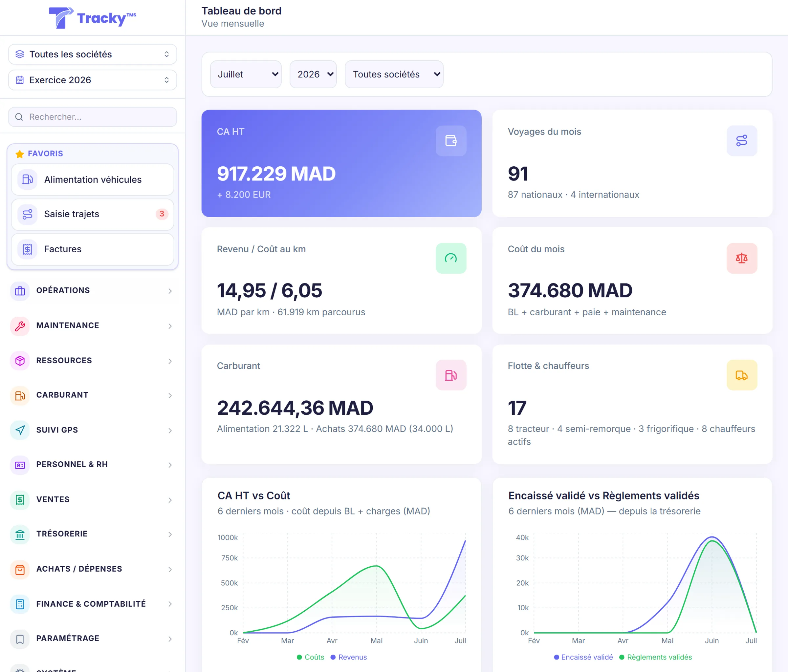Click the route icon on Voyages du mois

pos(742,141)
